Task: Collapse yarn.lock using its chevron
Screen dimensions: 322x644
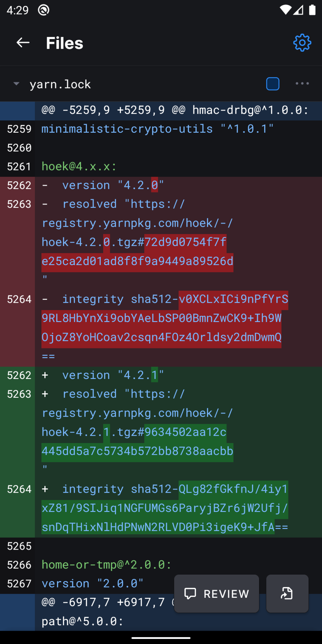Action: point(16,84)
